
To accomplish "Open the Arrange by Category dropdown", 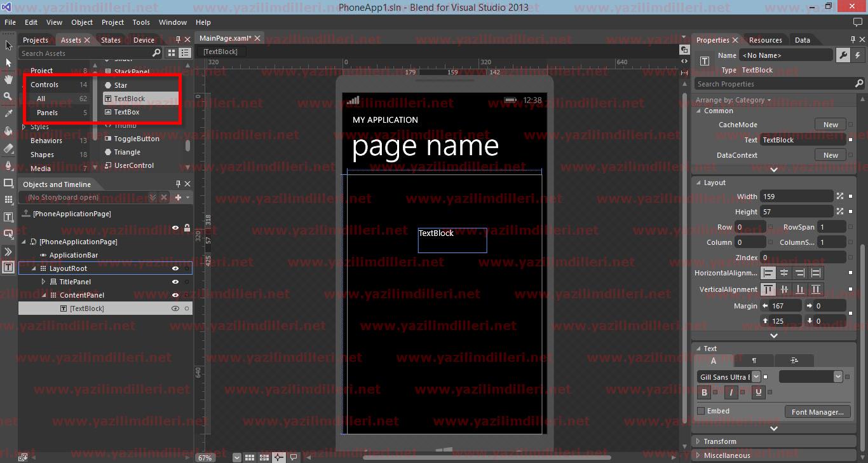I will coord(733,100).
